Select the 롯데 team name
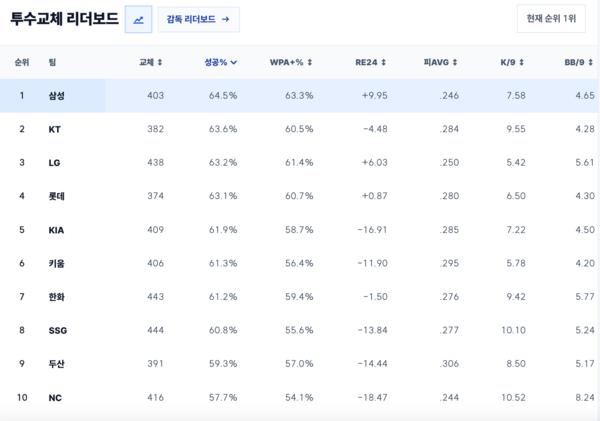Viewport: 600px width, 421px height. pos(57,196)
